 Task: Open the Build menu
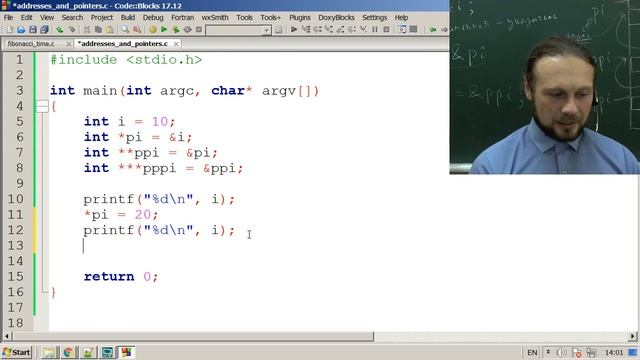(x=128, y=18)
